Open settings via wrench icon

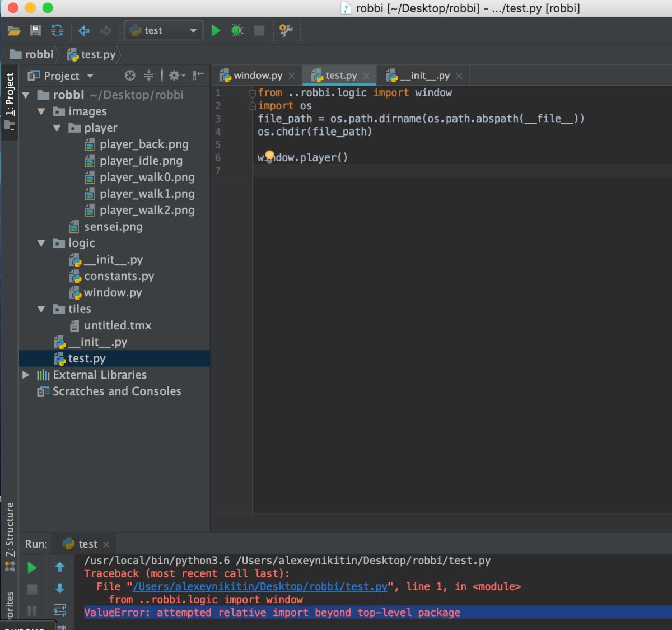pyautogui.click(x=286, y=31)
